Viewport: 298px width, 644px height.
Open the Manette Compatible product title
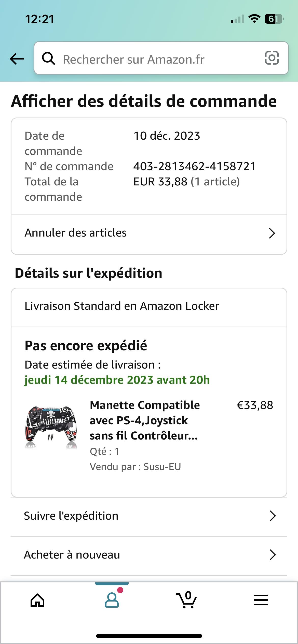tap(145, 420)
